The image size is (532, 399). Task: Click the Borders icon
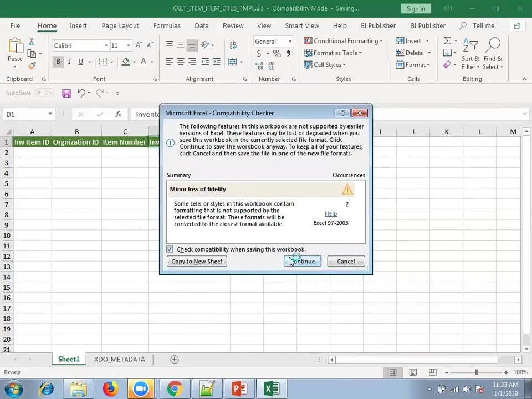tap(103, 62)
